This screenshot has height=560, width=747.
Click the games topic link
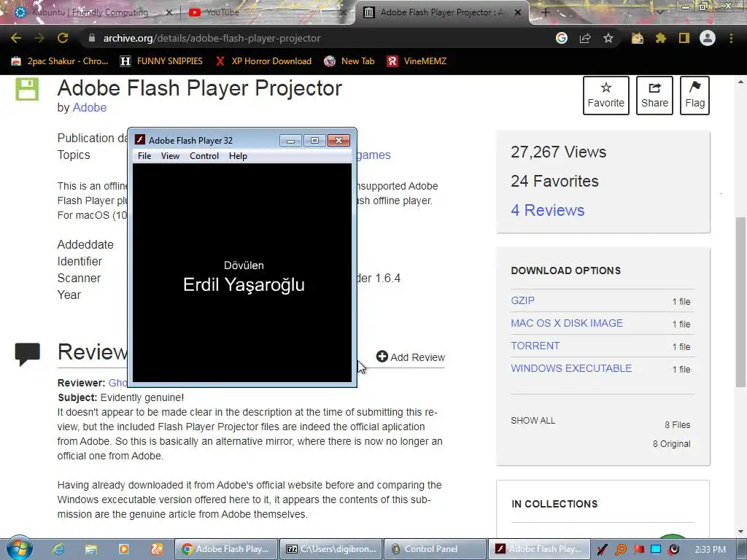point(373,155)
